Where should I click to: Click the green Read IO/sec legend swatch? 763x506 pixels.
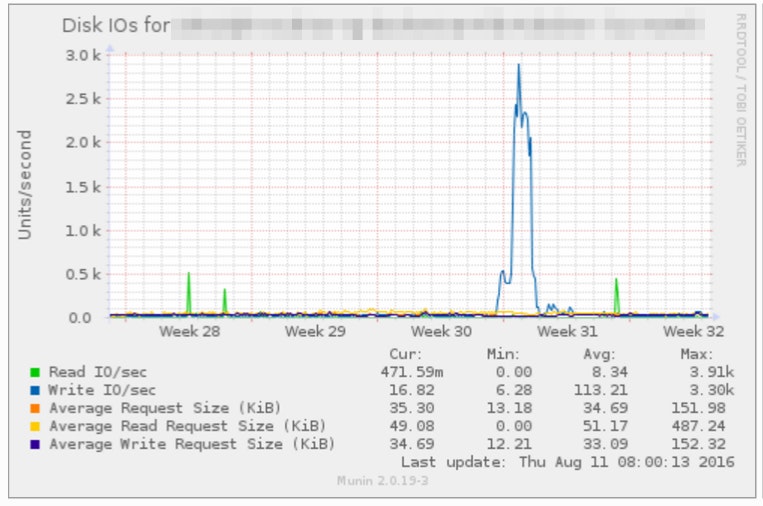35,372
